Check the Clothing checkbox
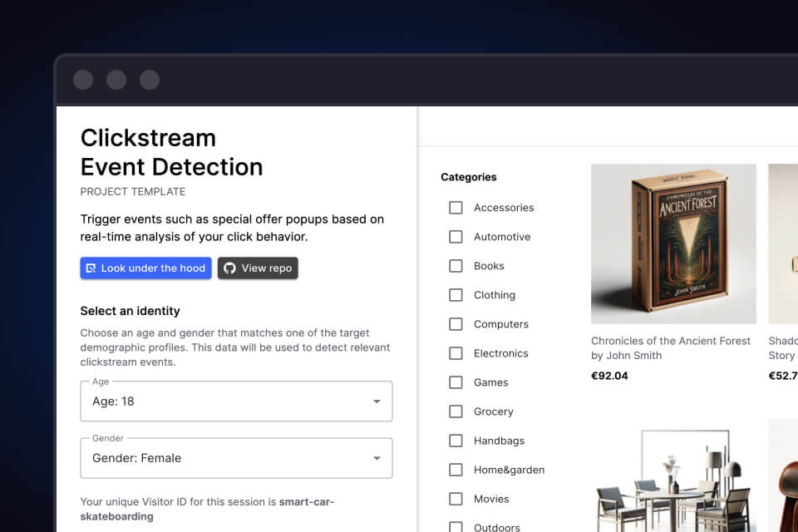 coord(456,294)
